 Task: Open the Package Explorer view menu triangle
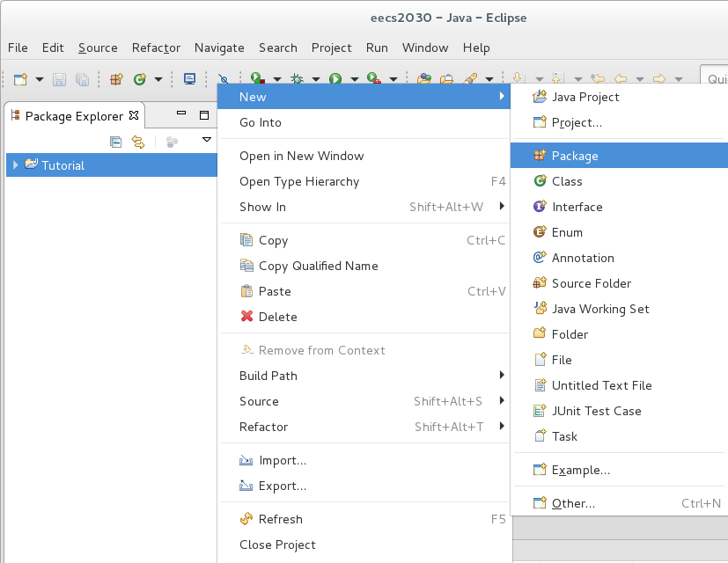pos(207,140)
